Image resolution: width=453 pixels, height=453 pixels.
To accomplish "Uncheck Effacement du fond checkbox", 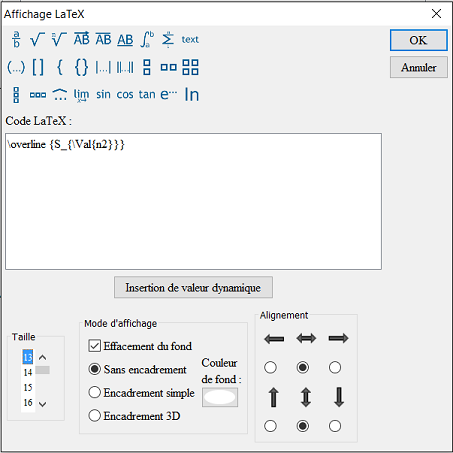I will (x=94, y=346).
